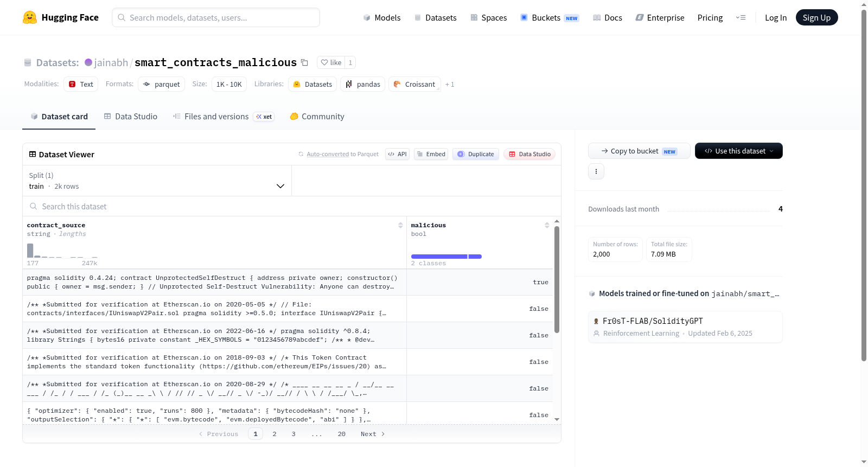
Task: Expand the +1 more libraries tag
Action: 450,85
